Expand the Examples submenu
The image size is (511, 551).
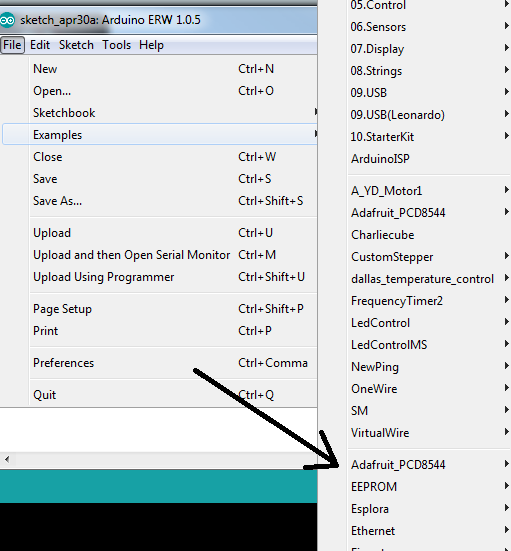pos(160,135)
